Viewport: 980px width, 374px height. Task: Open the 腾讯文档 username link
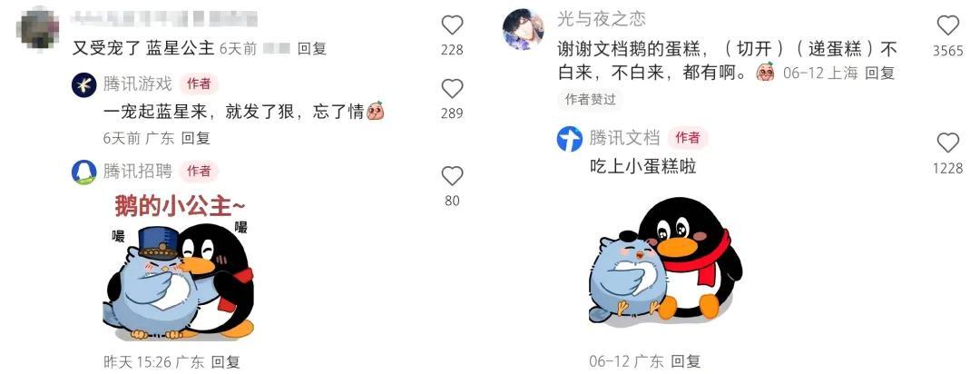pos(624,138)
